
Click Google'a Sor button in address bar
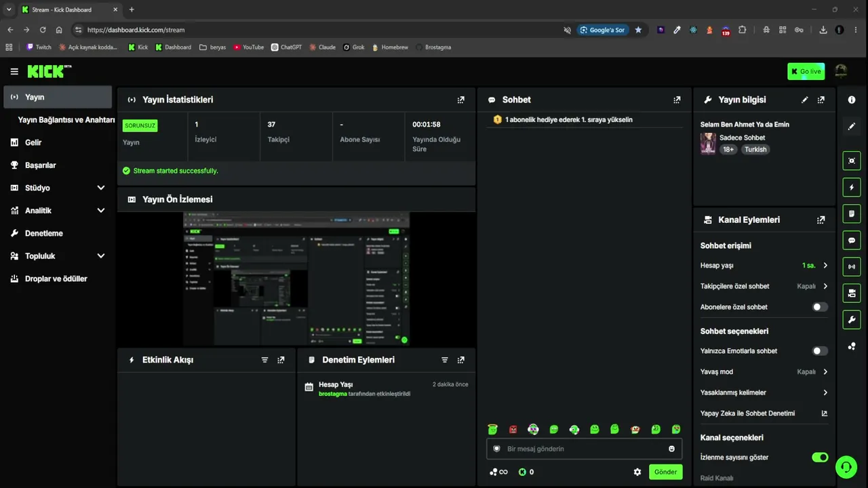pyautogui.click(x=602, y=30)
